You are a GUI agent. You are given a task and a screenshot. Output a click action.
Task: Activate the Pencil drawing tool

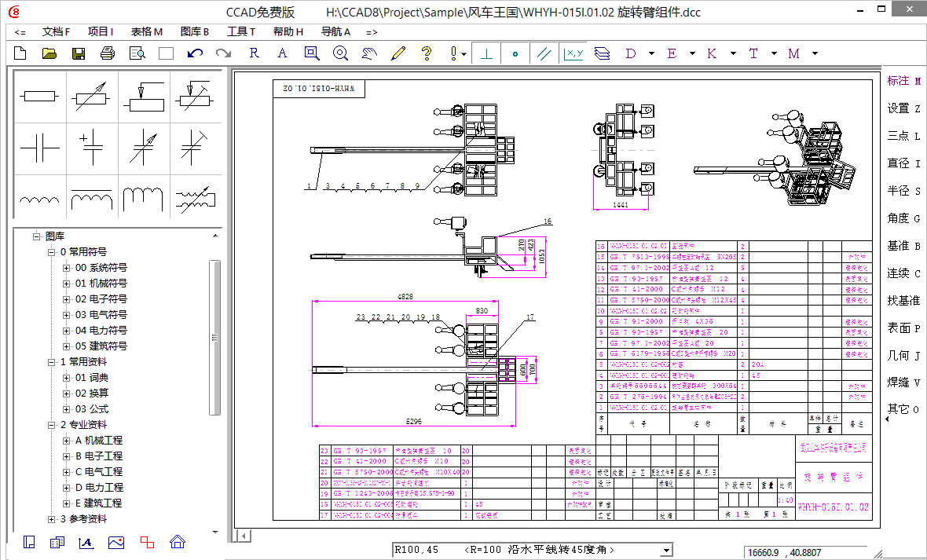click(x=397, y=53)
